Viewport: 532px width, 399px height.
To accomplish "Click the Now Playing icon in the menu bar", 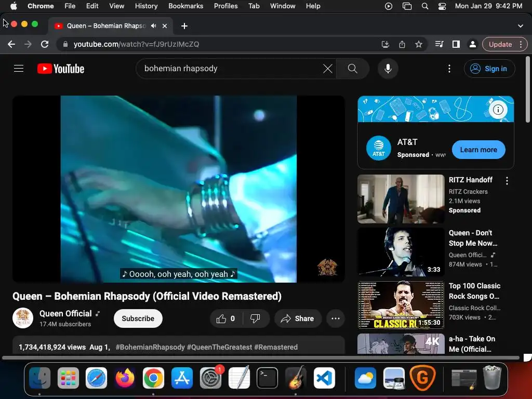I will pos(389,6).
